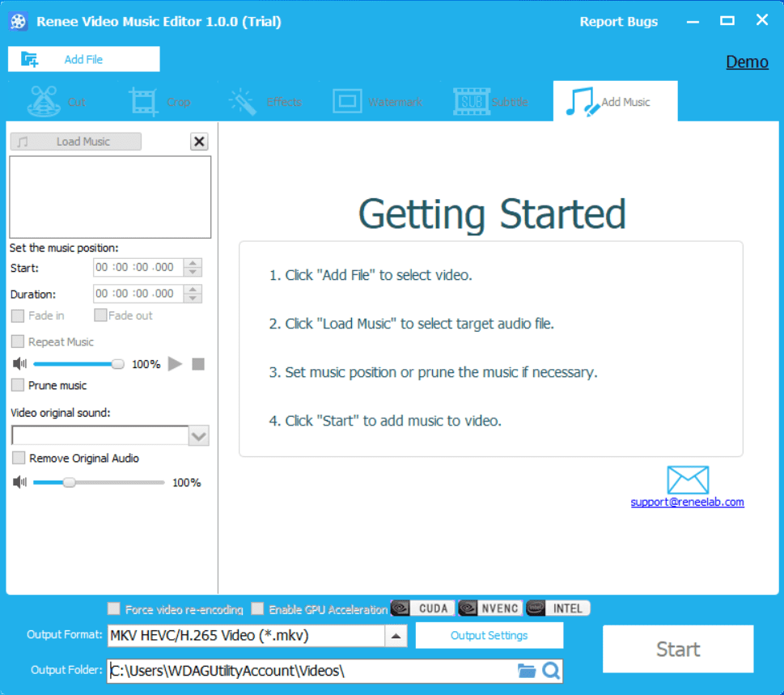
Task: Click the Duration time input field
Action: click(138, 294)
